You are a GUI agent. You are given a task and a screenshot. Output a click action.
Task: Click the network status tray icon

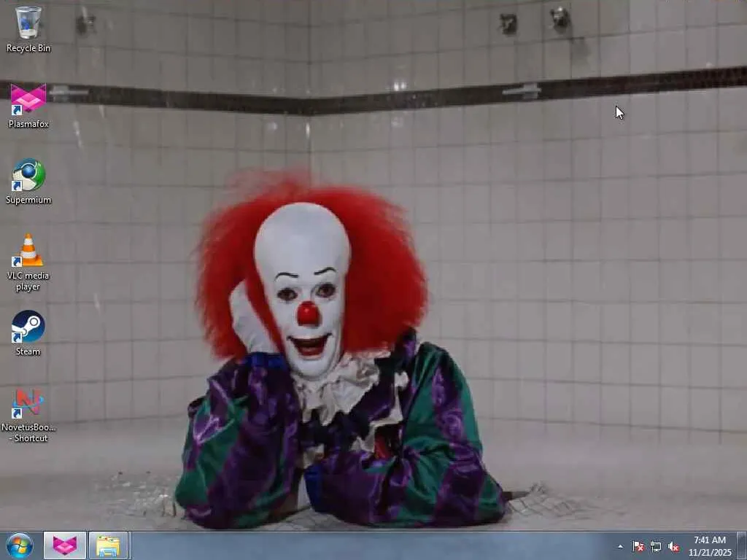656,546
